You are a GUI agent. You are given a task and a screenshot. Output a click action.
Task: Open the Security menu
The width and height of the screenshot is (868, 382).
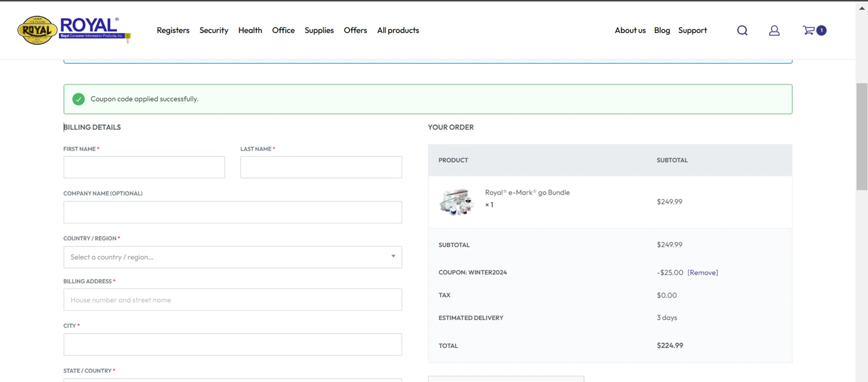coord(214,30)
